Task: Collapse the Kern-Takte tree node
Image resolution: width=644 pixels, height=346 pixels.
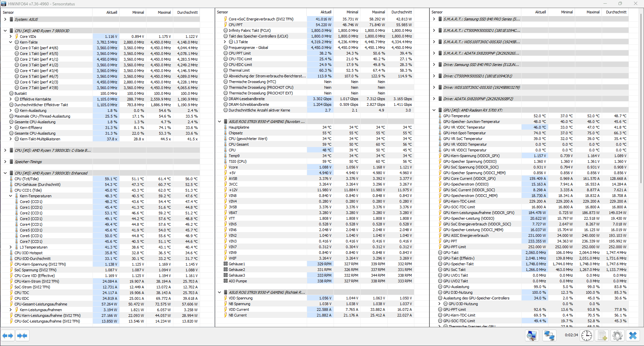Action: 11,42
